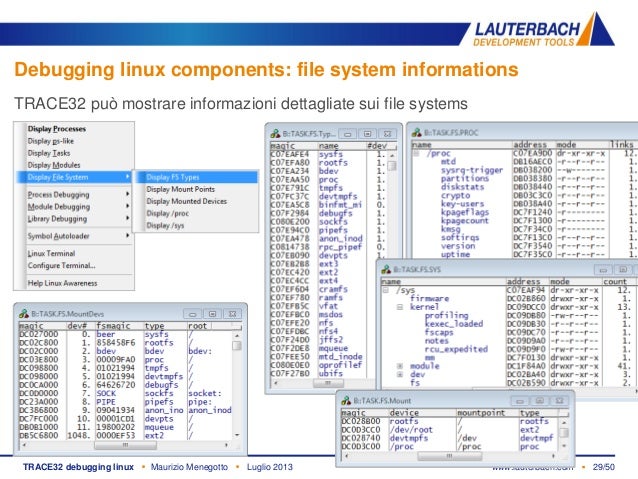
Task: Click the TASK.FS.PROC window title icon
Action: coord(417,132)
